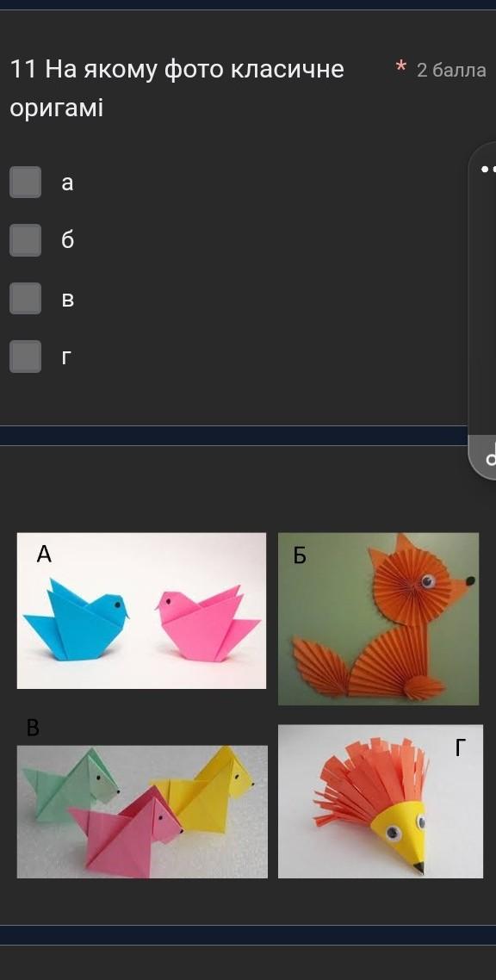The image size is (496, 980).
Task: Click the '2 балла' points label
Action: click(451, 70)
